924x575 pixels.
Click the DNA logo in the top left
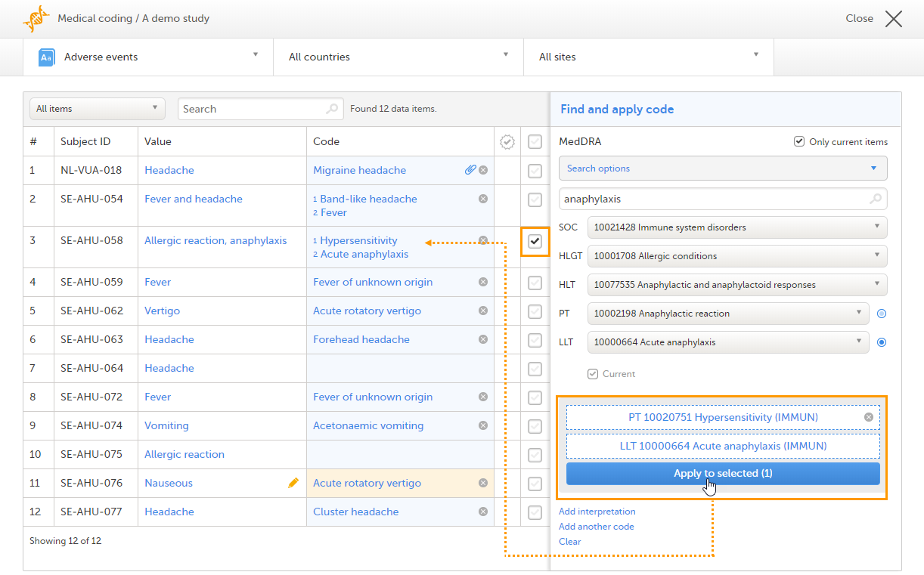tap(36, 18)
